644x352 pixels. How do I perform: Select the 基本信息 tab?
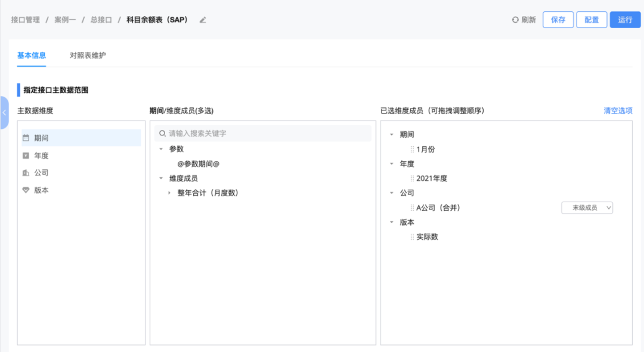point(31,55)
